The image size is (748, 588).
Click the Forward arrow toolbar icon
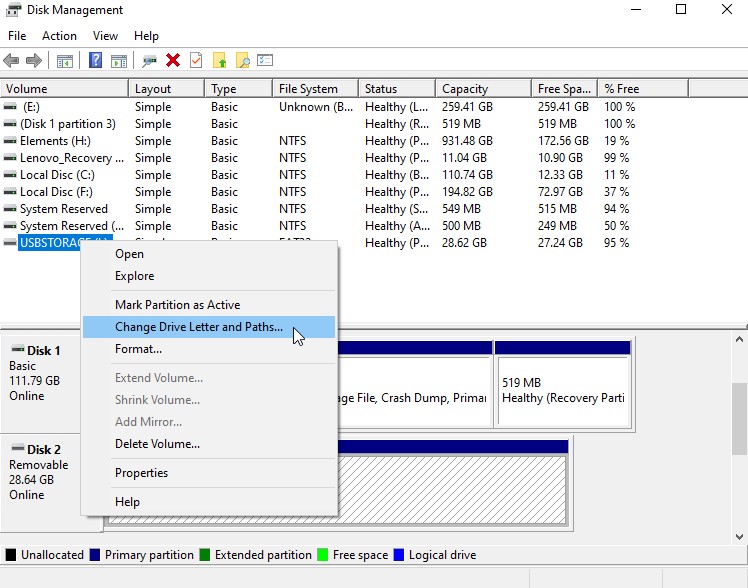click(x=34, y=60)
